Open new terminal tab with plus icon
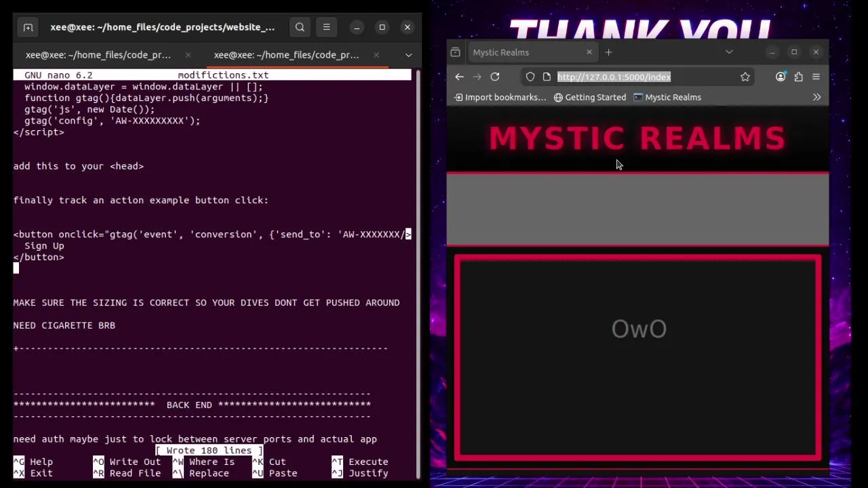The image size is (868, 488). point(28,27)
